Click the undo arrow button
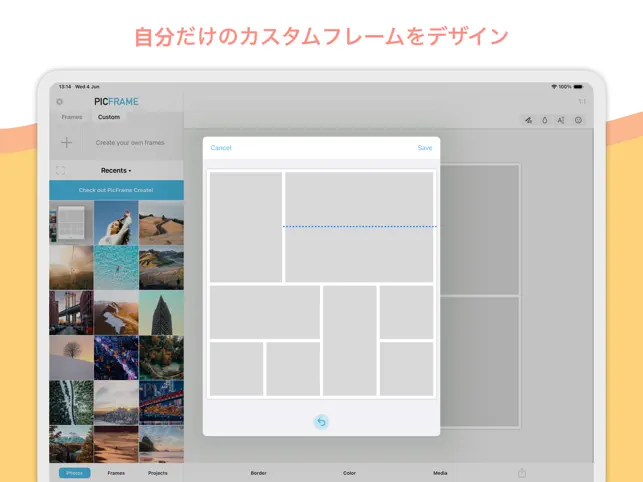 pos(322,422)
